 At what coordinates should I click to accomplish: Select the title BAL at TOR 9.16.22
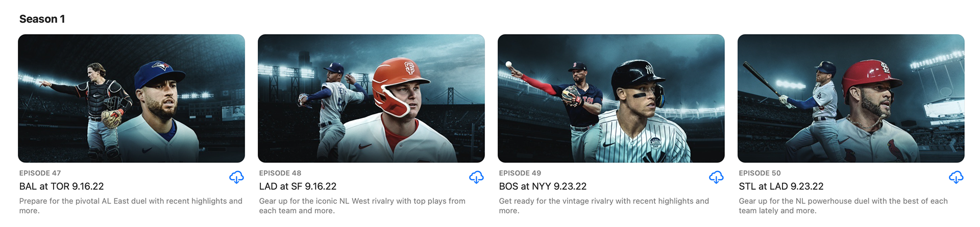click(x=62, y=186)
